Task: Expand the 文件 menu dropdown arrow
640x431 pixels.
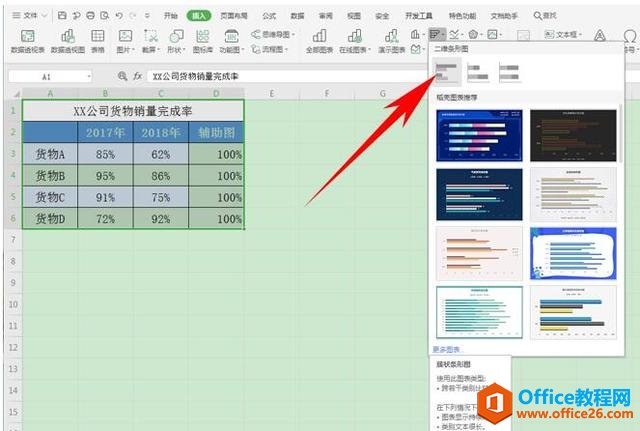Action: tap(44, 16)
